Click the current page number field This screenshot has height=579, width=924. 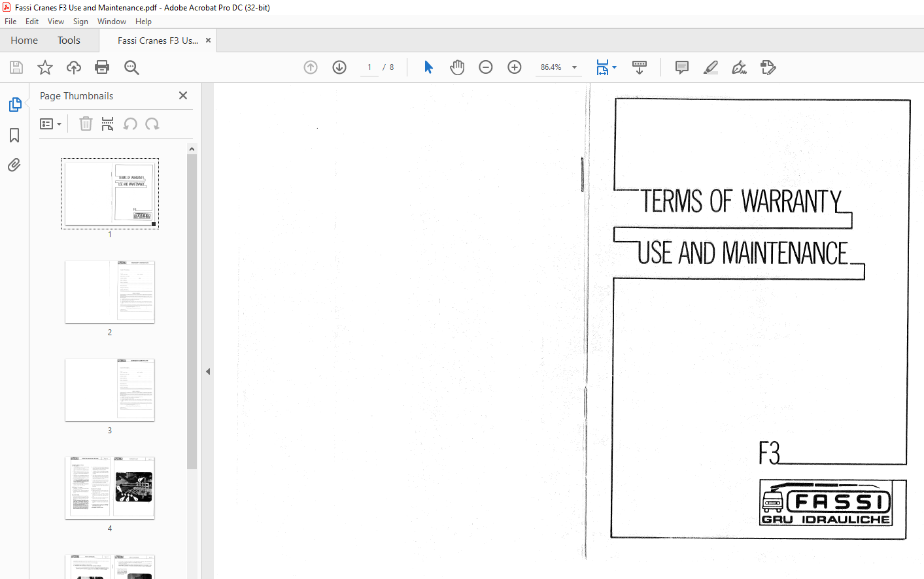point(369,67)
